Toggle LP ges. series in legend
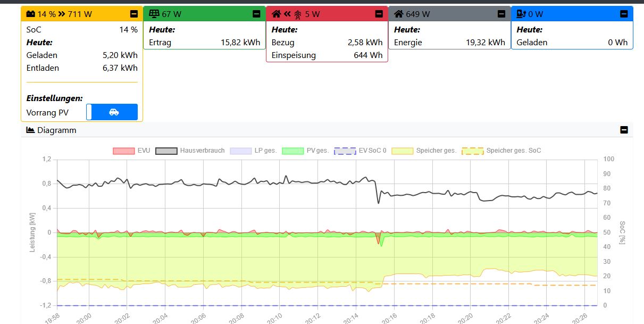Image resolution: width=644 pixels, height=324 pixels. tap(253, 151)
